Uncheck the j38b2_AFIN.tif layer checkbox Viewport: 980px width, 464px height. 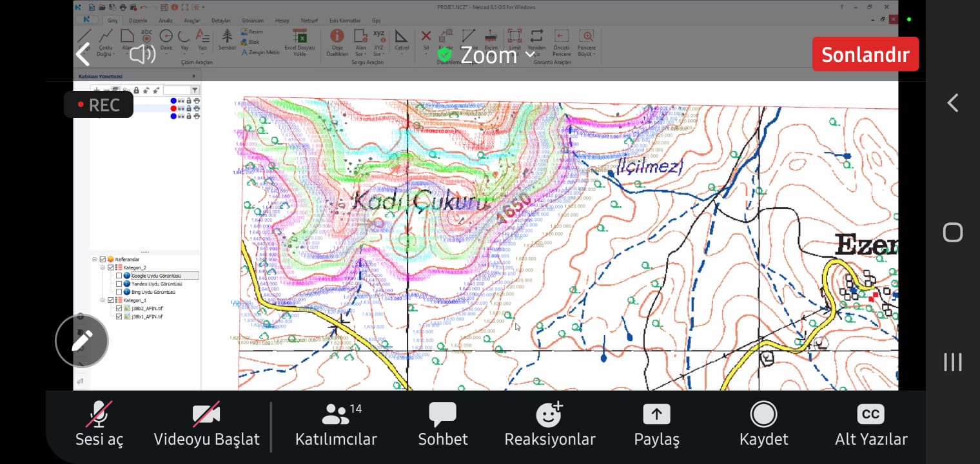119,308
